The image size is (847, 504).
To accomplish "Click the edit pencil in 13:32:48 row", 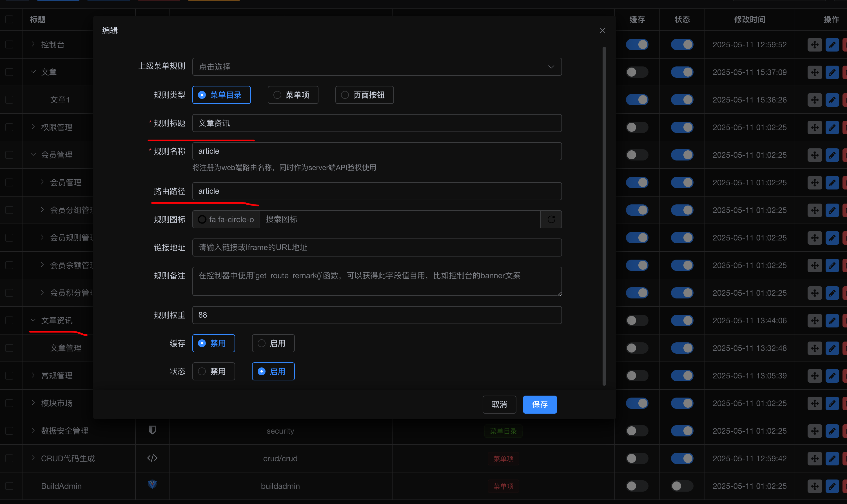I will pyautogui.click(x=832, y=348).
